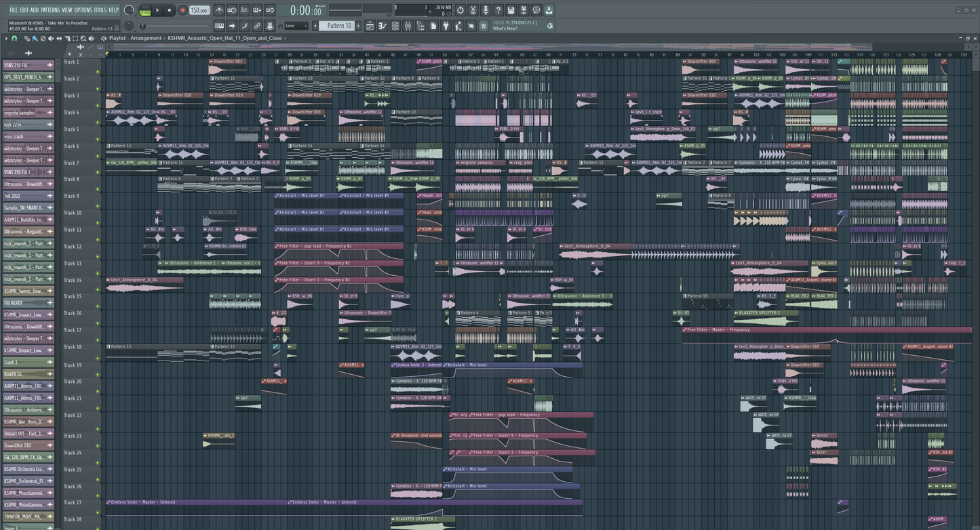Toggle the playlist magnet snap icon

[15, 39]
